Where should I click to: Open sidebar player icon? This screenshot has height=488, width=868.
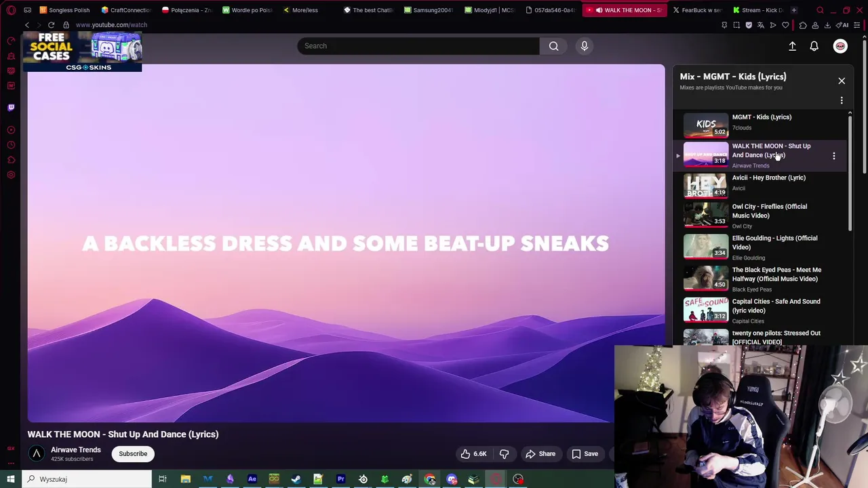11,130
